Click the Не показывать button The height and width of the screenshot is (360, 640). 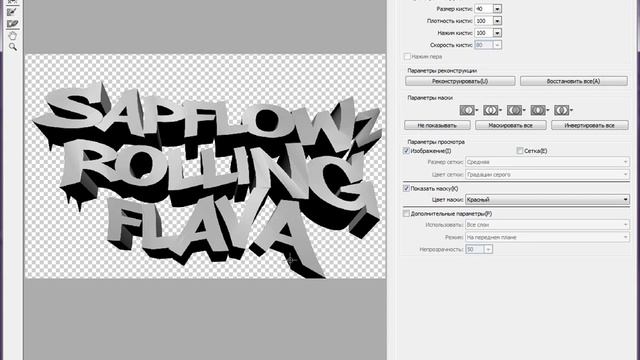click(437, 125)
